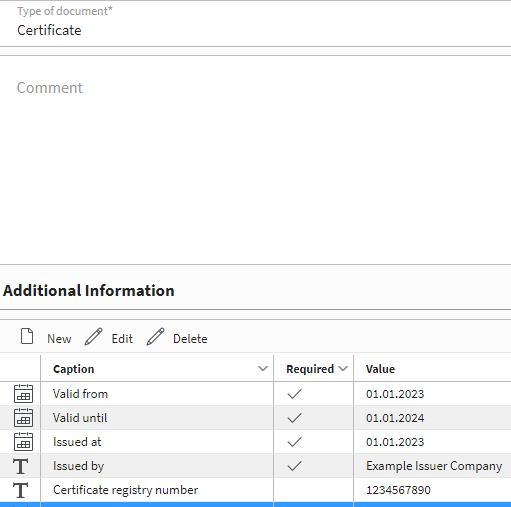
Task: Click the Delete pencil icon
Action: click(x=155, y=337)
